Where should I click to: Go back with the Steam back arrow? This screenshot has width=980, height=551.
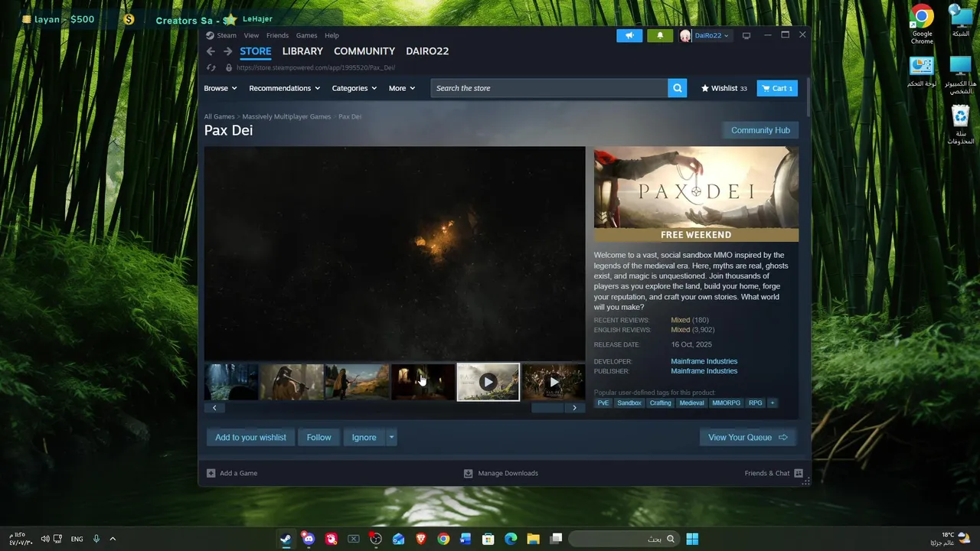211,51
